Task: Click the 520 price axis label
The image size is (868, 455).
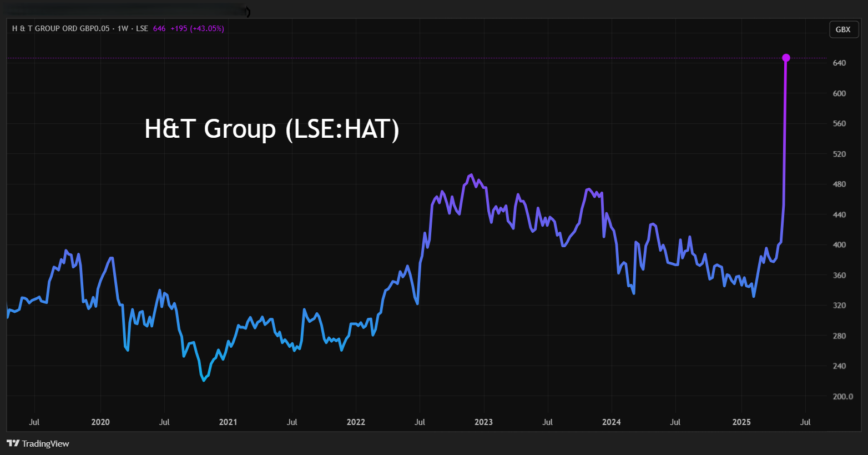Action: tap(839, 154)
